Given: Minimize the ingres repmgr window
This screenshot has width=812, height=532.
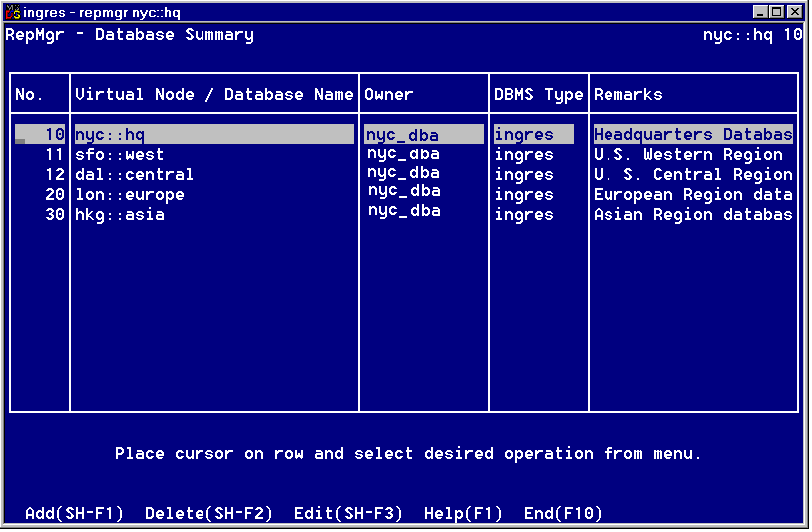Looking at the screenshot, I should [x=761, y=12].
